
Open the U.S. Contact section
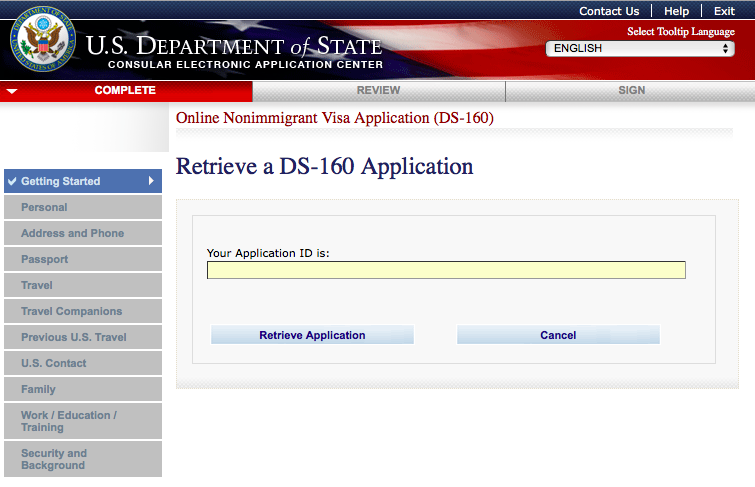pyautogui.click(x=53, y=363)
